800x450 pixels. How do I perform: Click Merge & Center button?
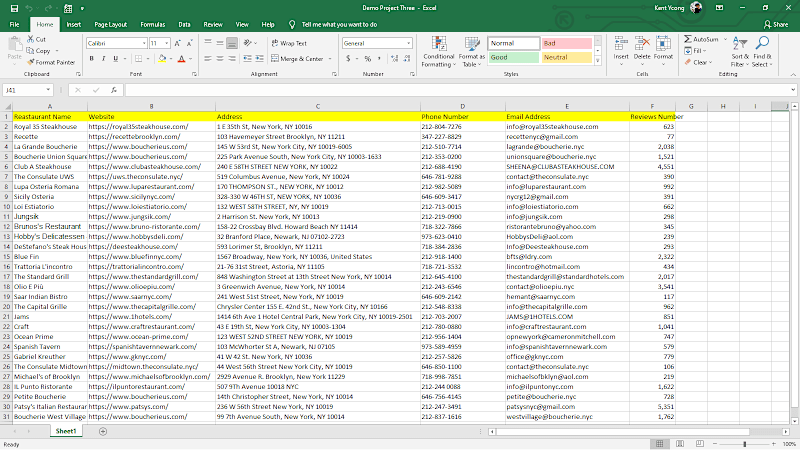click(297, 59)
